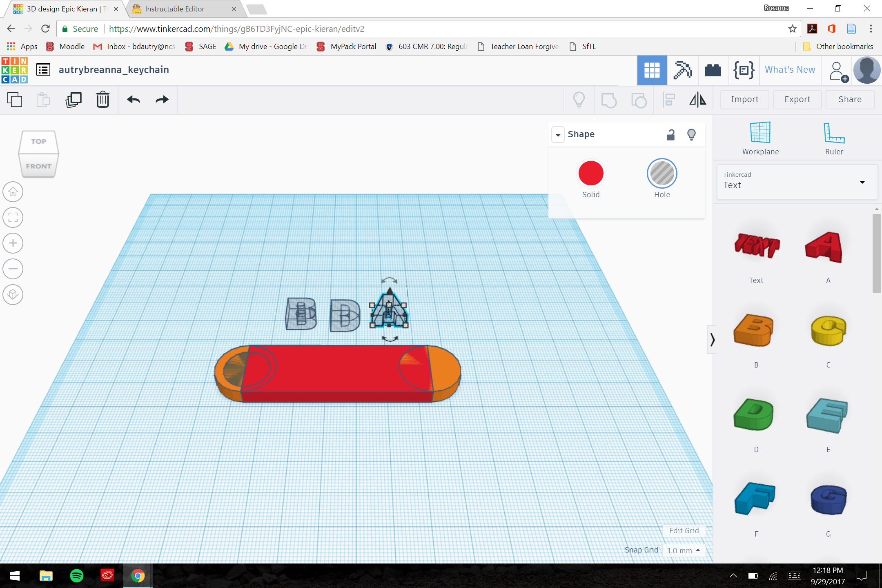Image resolution: width=882 pixels, height=588 pixels.
Task: Zoom out with the minus button
Action: (13, 269)
